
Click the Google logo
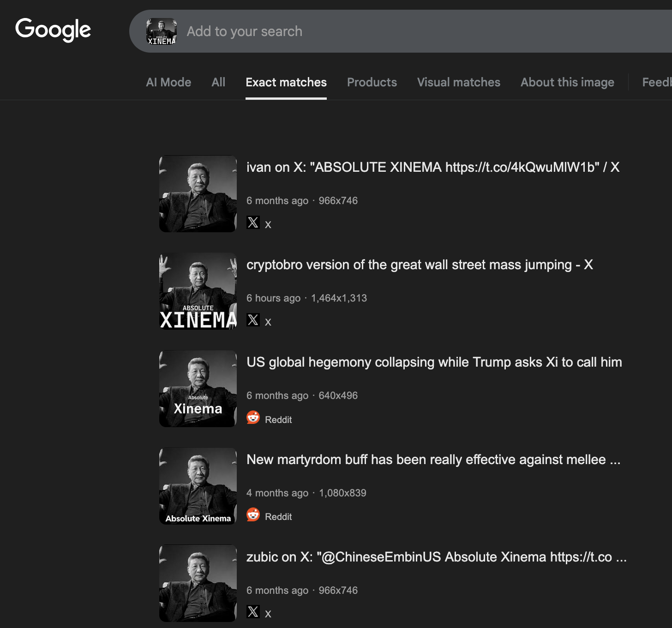(53, 30)
